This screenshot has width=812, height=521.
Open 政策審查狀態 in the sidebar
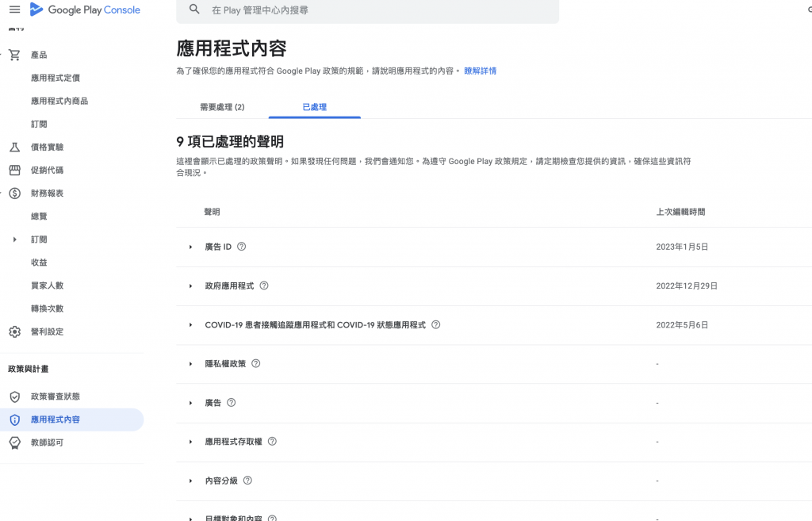point(56,396)
